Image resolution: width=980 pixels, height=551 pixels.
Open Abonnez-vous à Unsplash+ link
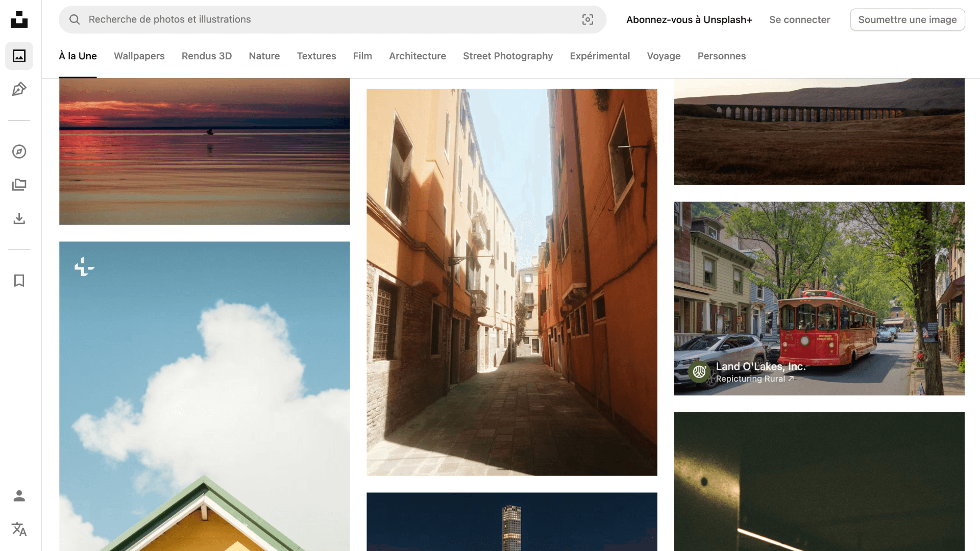[x=689, y=19]
